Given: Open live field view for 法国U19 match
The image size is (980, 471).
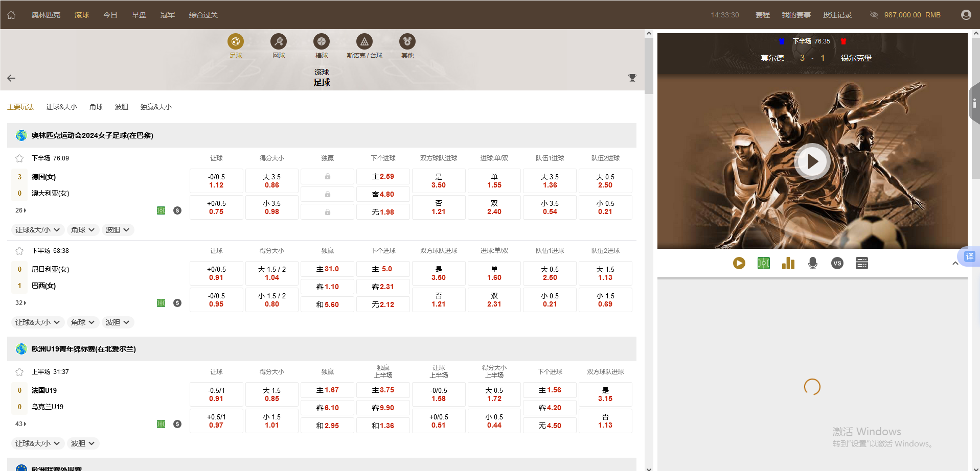Looking at the screenshot, I should tap(161, 424).
